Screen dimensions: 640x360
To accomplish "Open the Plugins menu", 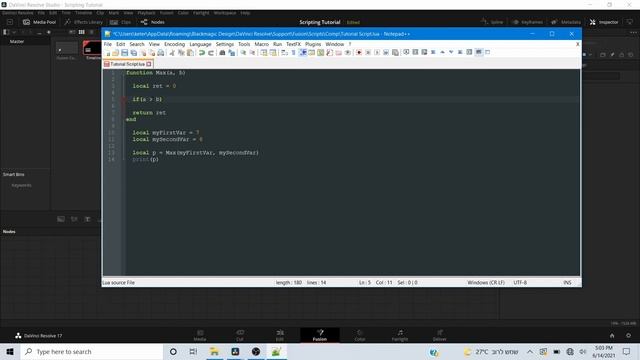I will click(x=313, y=44).
